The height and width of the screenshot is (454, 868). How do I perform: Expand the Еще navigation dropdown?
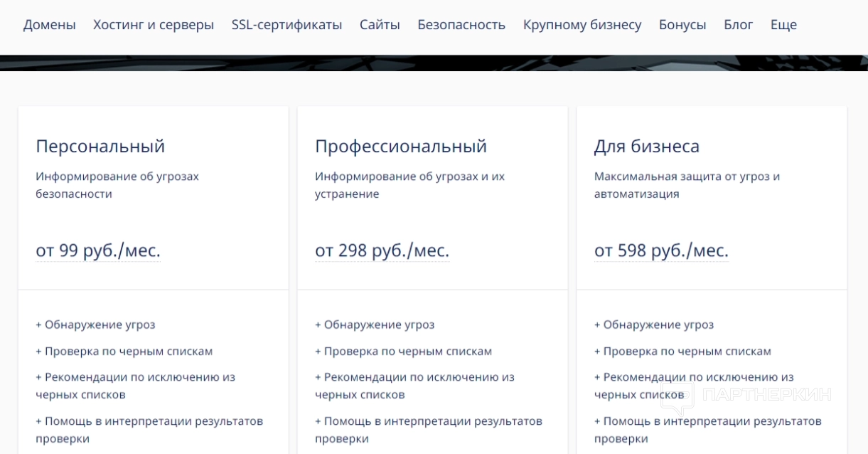click(783, 25)
